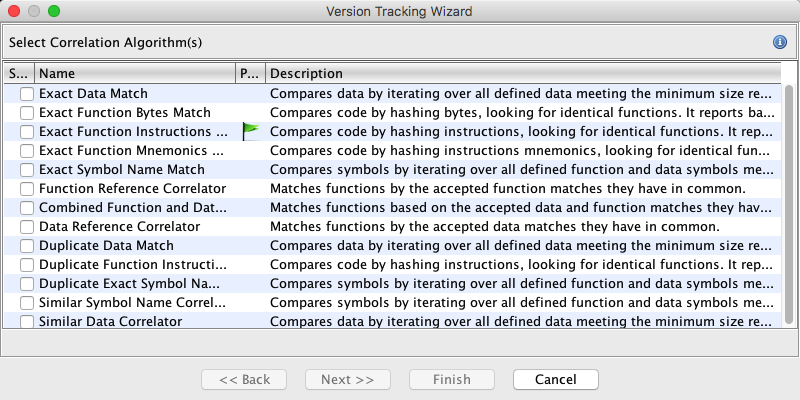Click the green flag previously-run icon
This screenshot has width=800, height=400.
click(249, 131)
